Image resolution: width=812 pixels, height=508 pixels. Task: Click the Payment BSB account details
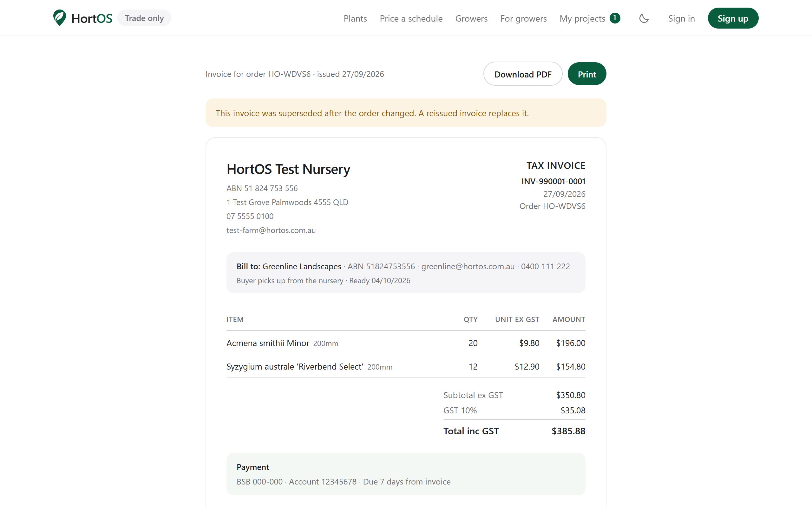point(344,482)
